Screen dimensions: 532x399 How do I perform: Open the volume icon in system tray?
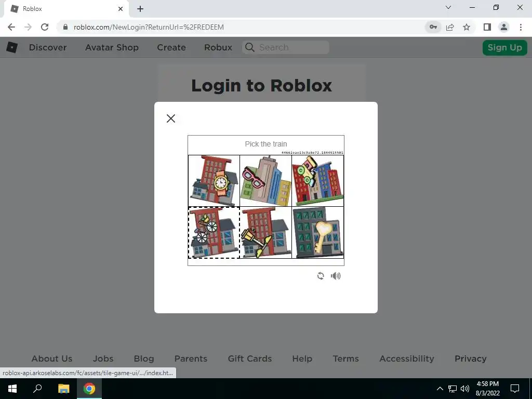point(465,389)
